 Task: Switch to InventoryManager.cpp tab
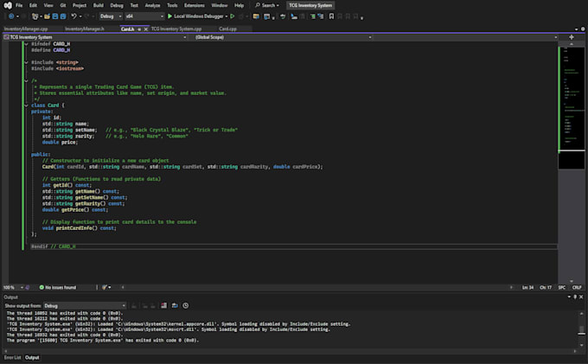[x=26, y=29]
